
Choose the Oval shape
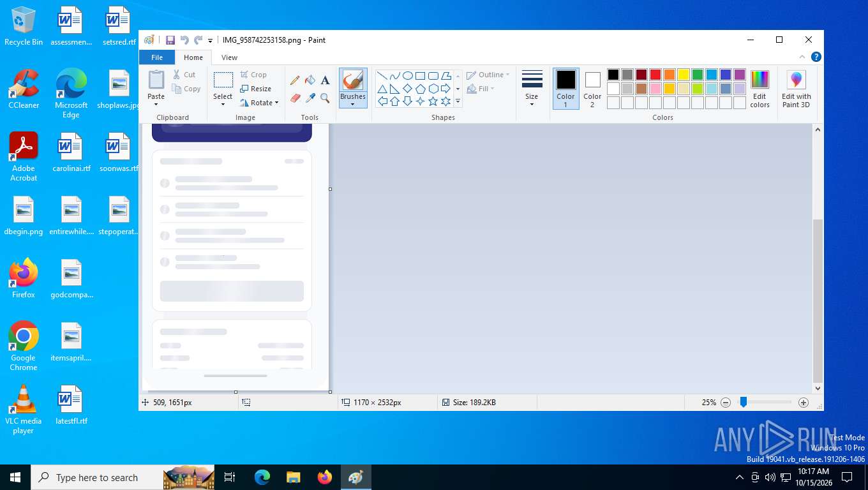[x=408, y=76]
